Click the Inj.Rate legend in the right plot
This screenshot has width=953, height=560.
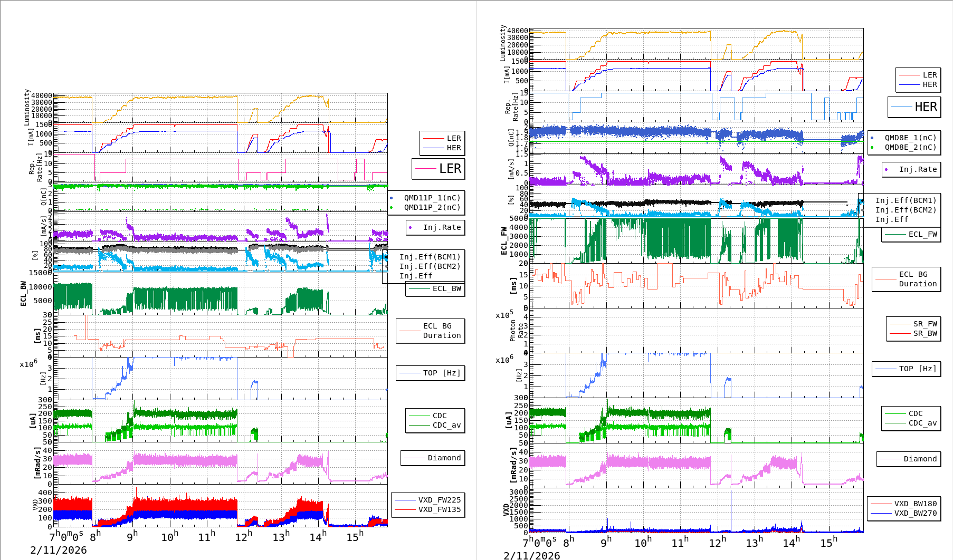pyautogui.click(x=911, y=170)
